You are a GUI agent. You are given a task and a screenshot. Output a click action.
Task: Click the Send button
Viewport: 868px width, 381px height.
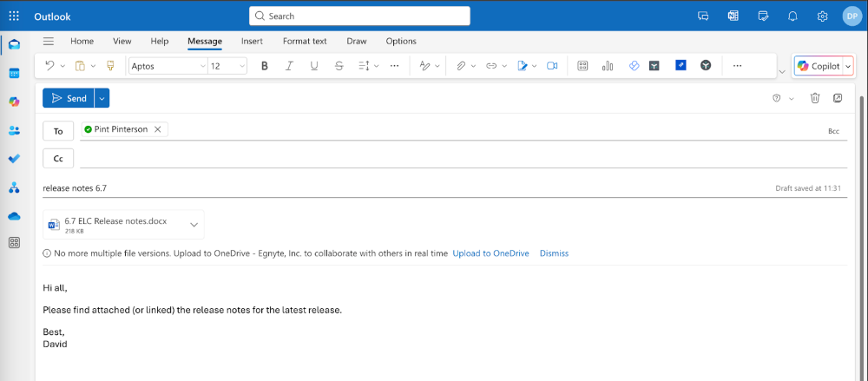(x=69, y=98)
